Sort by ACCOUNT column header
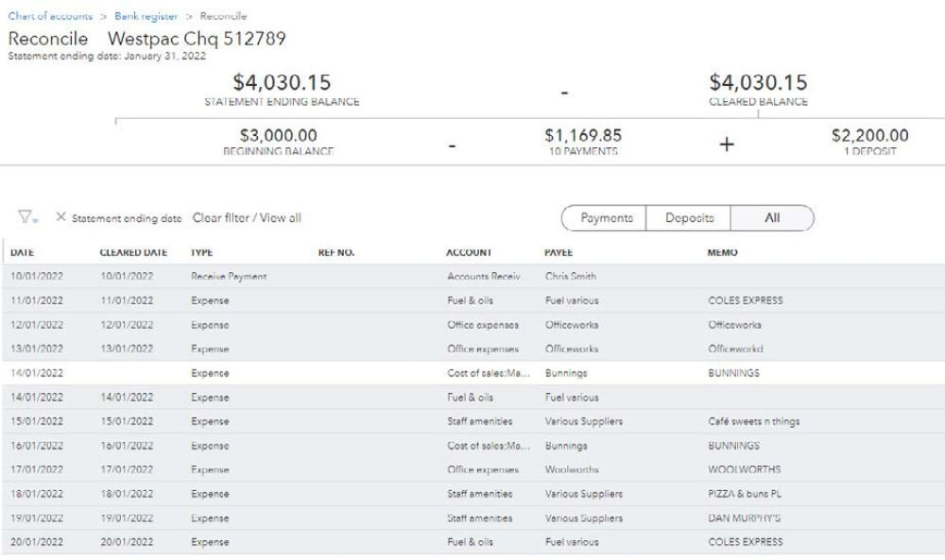The height and width of the screenshot is (560, 945). pyautogui.click(x=469, y=252)
